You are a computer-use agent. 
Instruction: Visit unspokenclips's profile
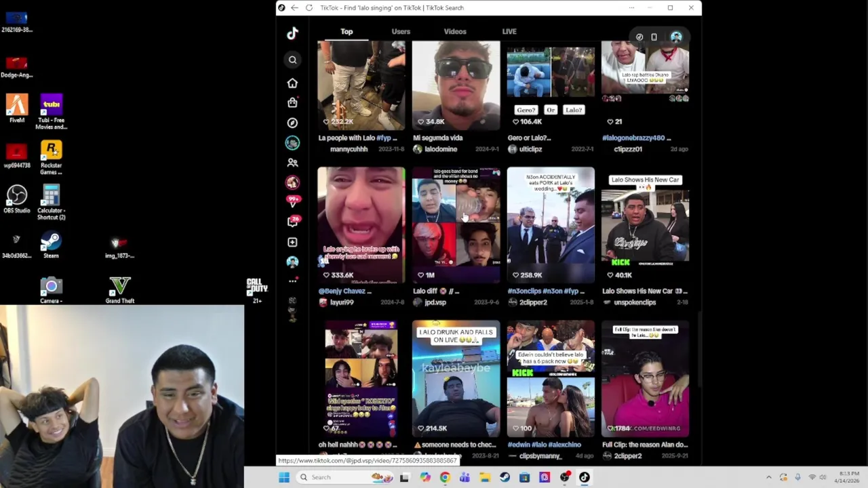[635, 302]
